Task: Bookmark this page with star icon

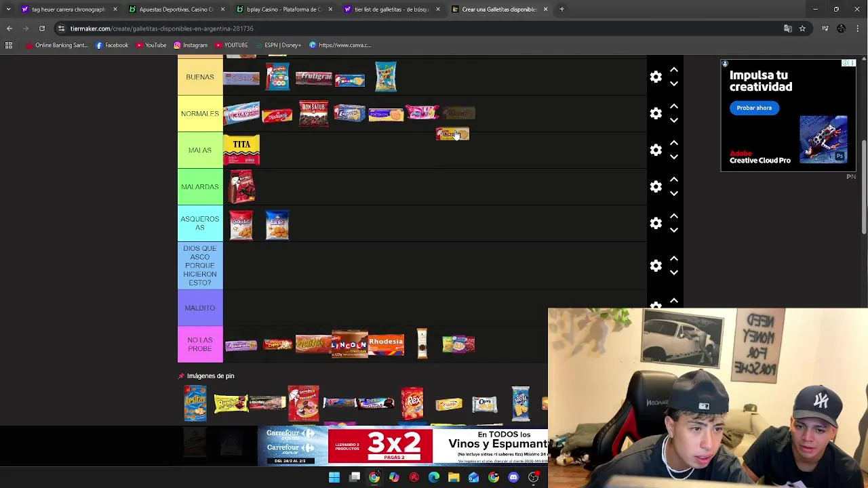Action: (x=802, y=28)
